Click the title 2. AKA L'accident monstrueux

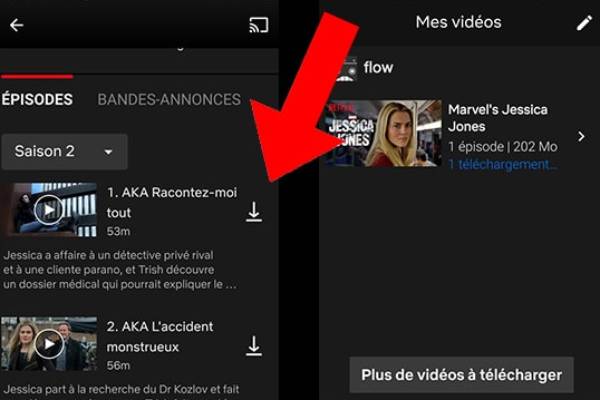(160, 336)
